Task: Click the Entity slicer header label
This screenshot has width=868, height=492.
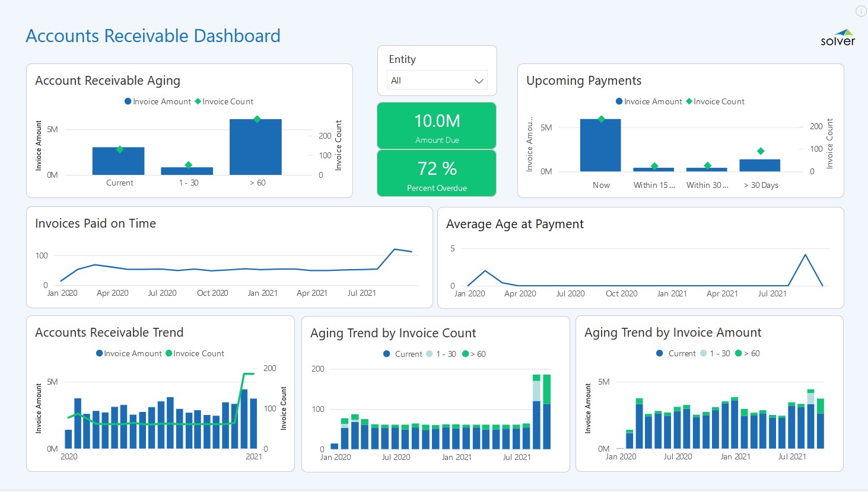Action: (402, 59)
